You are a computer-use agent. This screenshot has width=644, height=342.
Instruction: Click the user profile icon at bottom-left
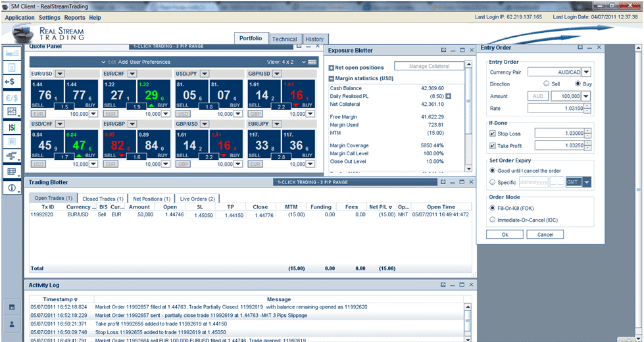[11, 324]
